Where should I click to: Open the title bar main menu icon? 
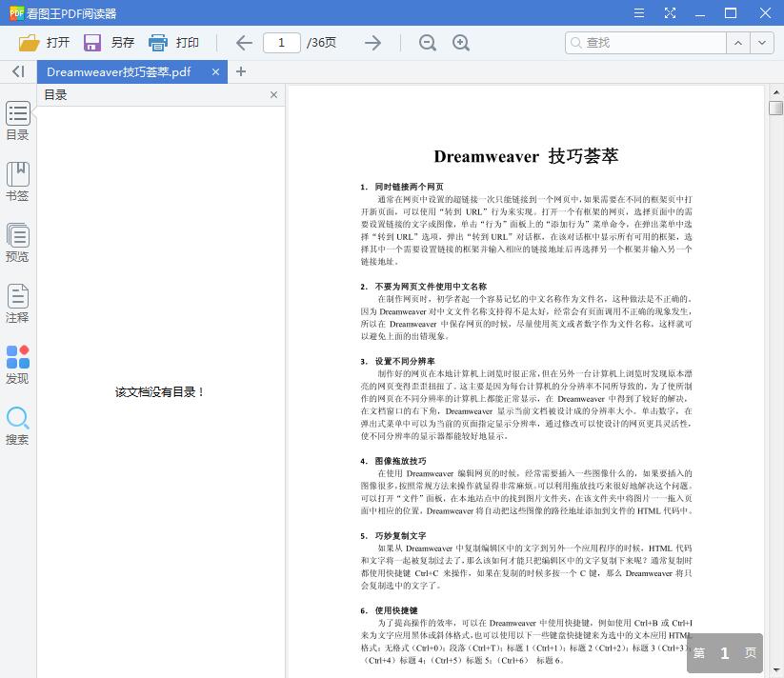(x=638, y=13)
